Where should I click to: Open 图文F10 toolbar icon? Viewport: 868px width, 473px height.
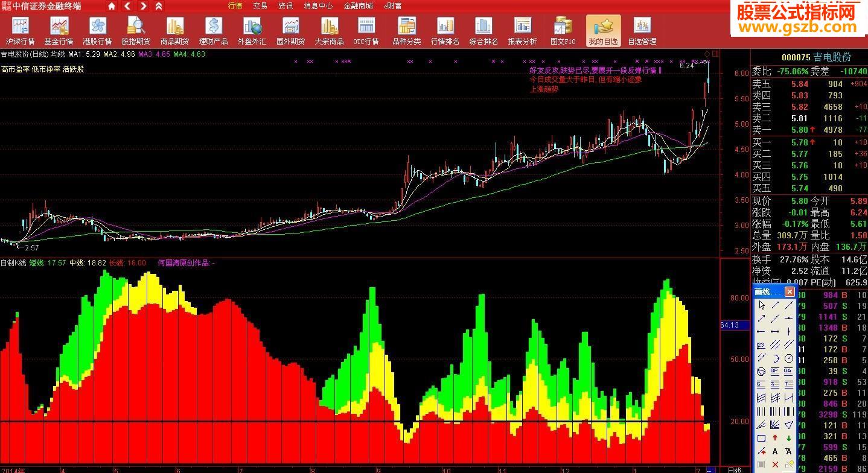click(x=563, y=31)
